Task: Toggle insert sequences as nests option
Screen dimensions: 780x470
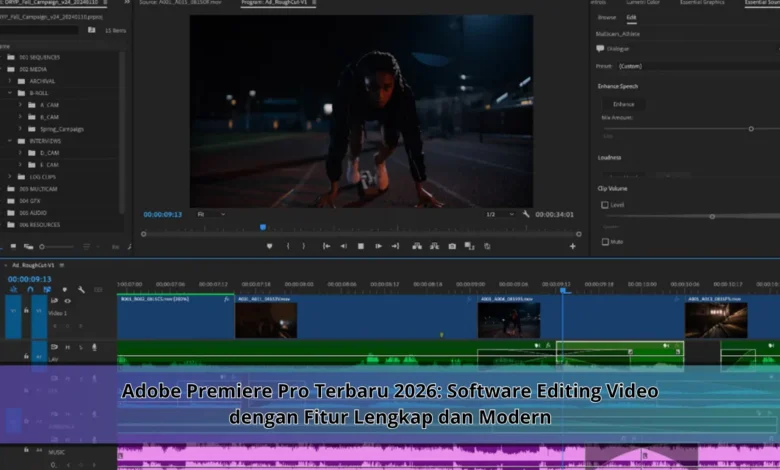Action: [13, 289]
